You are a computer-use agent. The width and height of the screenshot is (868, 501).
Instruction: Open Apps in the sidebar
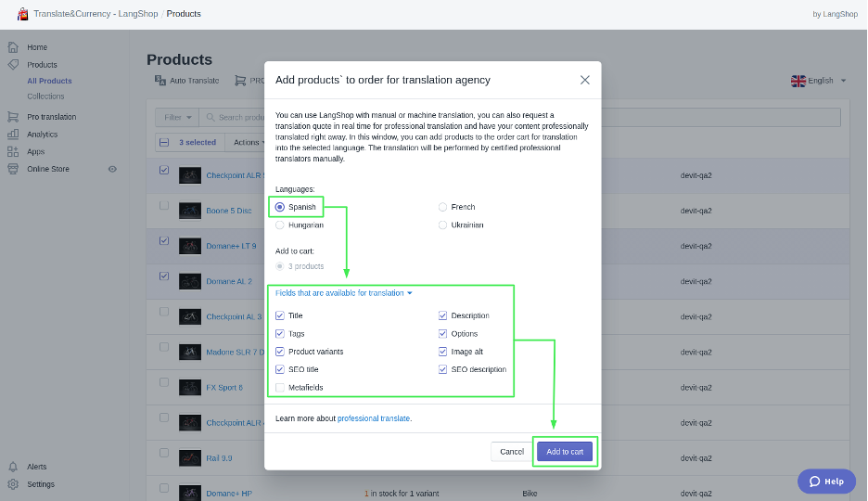tap(35, 151)
